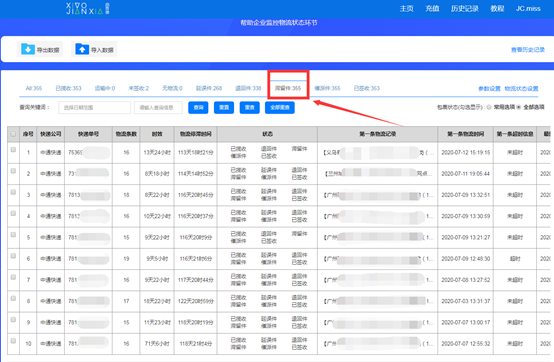Click the 查询 search button
The height and width of the screenshot is (362, 554).
pos(198,107)
